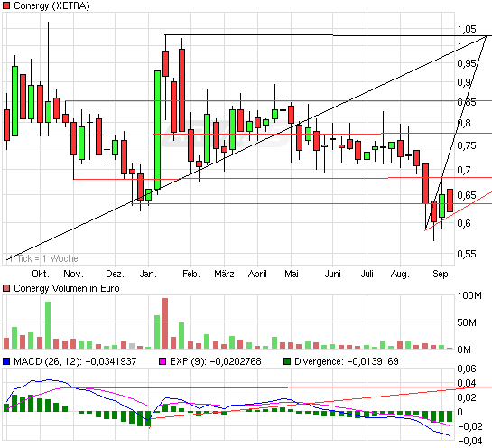Image resolution: width=492 pixels, height=448 pixels.
Task: Click the 'Dez.' month axis label
Action: pyautogui.click(x=116, y=274)
